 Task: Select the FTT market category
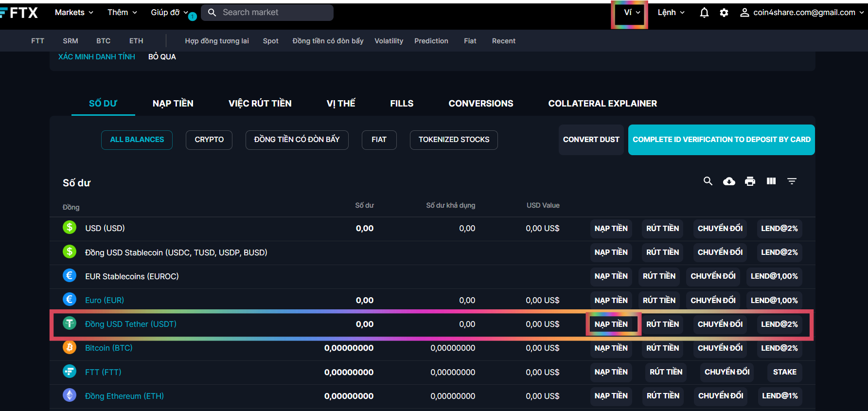(37, 41)
